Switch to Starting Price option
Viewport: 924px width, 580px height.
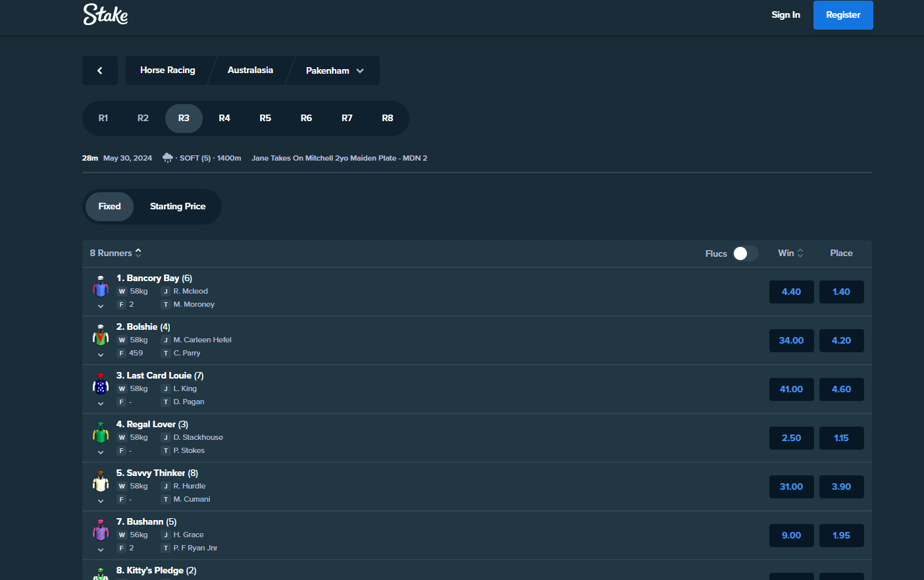pos(178,207)
